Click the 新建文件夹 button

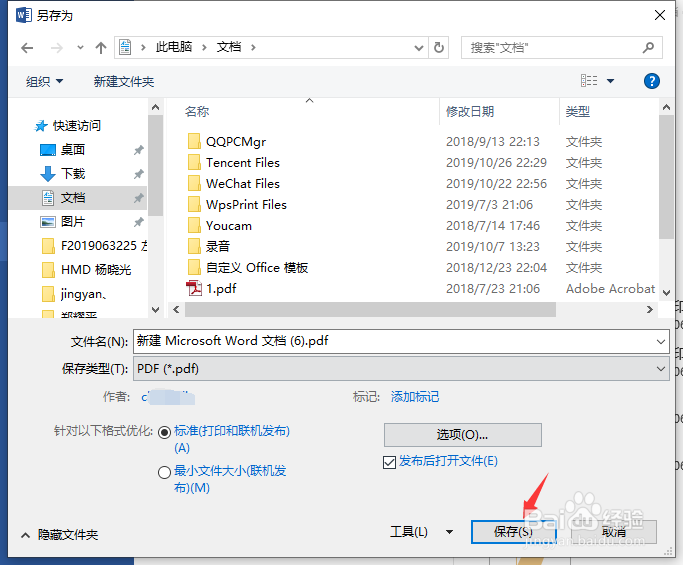124,81
